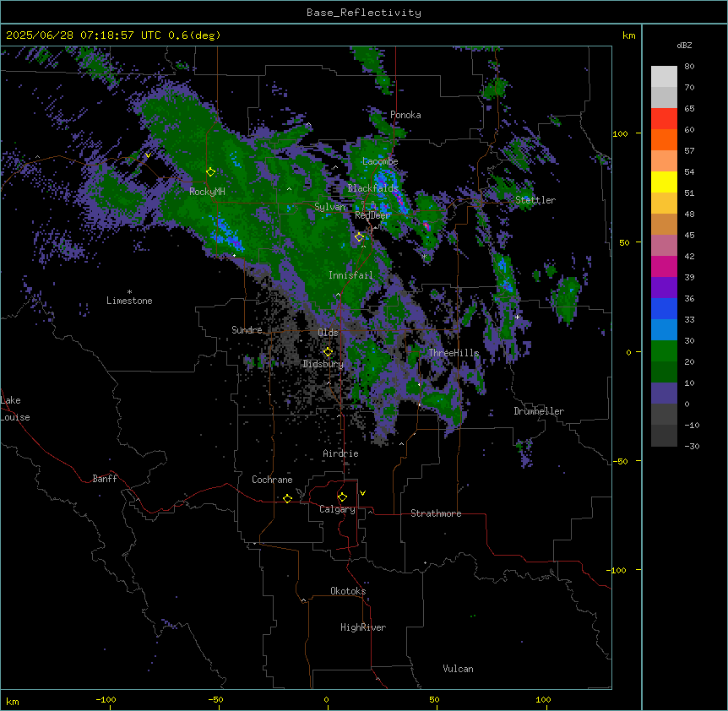Screen dimensions: 728x711
Task: Click the Strathmore label
Action: tap(436, 513)
